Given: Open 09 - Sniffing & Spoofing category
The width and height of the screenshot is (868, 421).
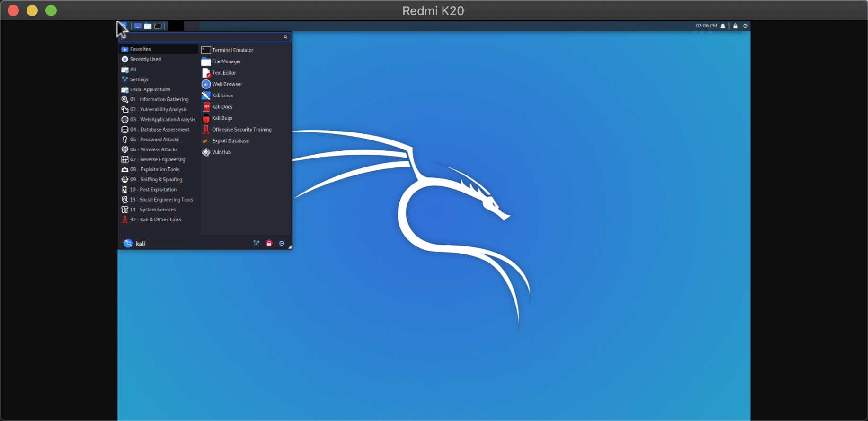Looking at the screenshot, I should pyautogui.click(x=159, y=180).
